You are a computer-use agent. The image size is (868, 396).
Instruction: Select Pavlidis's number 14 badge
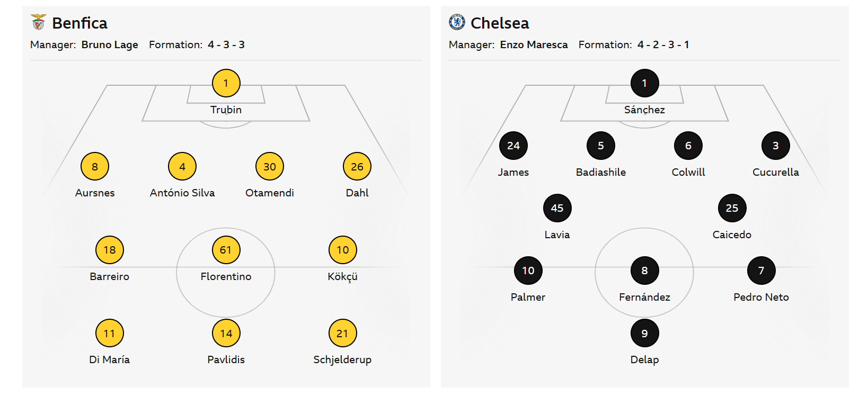(226, 334)
